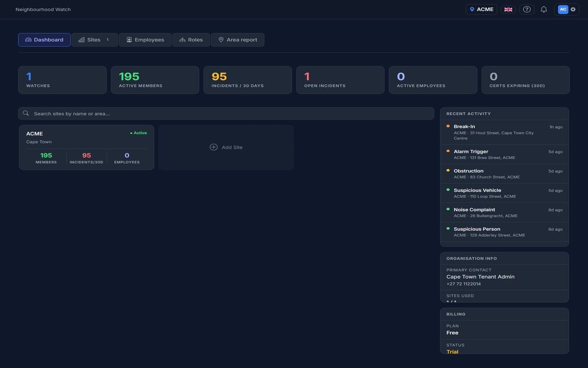Switch language with UK flag icon

click(508, 9)
